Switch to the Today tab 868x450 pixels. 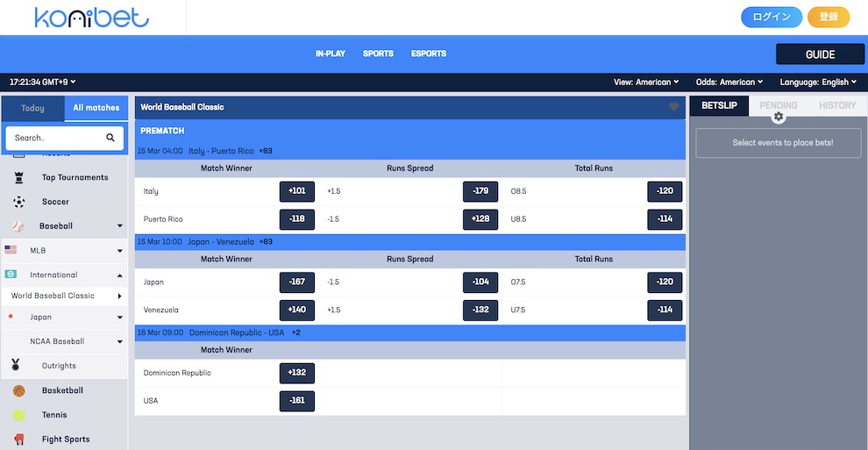[32, 109]
